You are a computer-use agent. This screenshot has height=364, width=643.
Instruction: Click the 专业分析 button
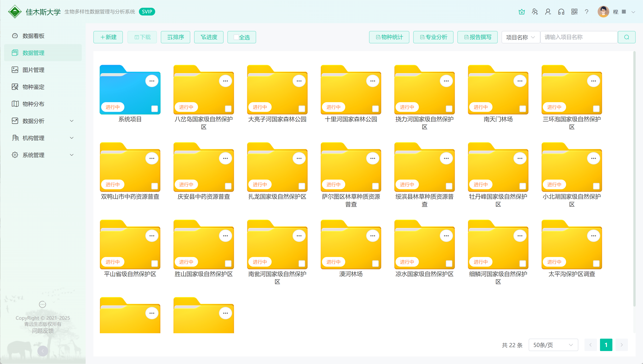433,37
